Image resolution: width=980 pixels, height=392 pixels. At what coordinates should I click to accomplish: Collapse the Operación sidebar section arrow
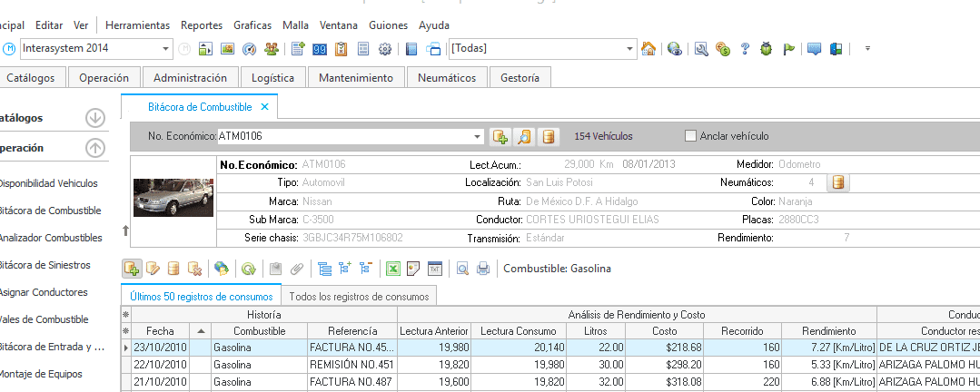95,149
